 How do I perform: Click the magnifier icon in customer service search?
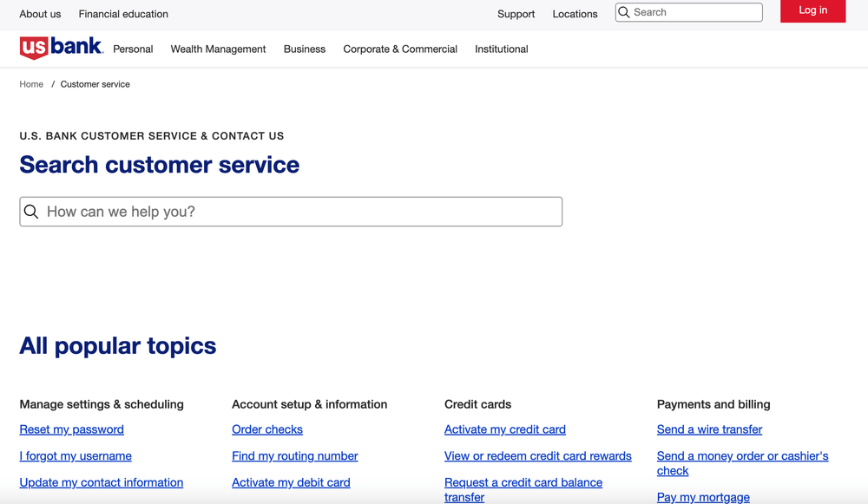pos(31,212)
